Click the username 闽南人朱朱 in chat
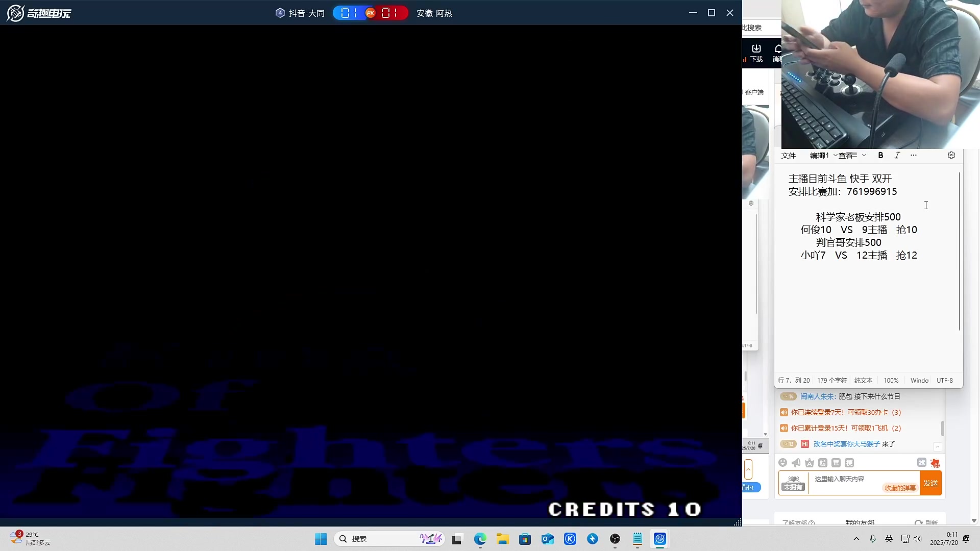This screenshot has height=551, width=980. (x=818, y=396)
